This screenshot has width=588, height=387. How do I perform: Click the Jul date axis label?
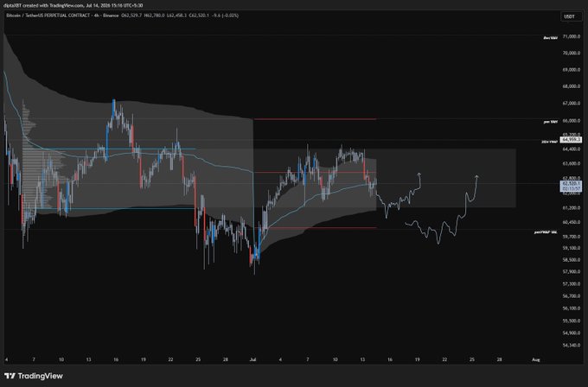(252, 359)
